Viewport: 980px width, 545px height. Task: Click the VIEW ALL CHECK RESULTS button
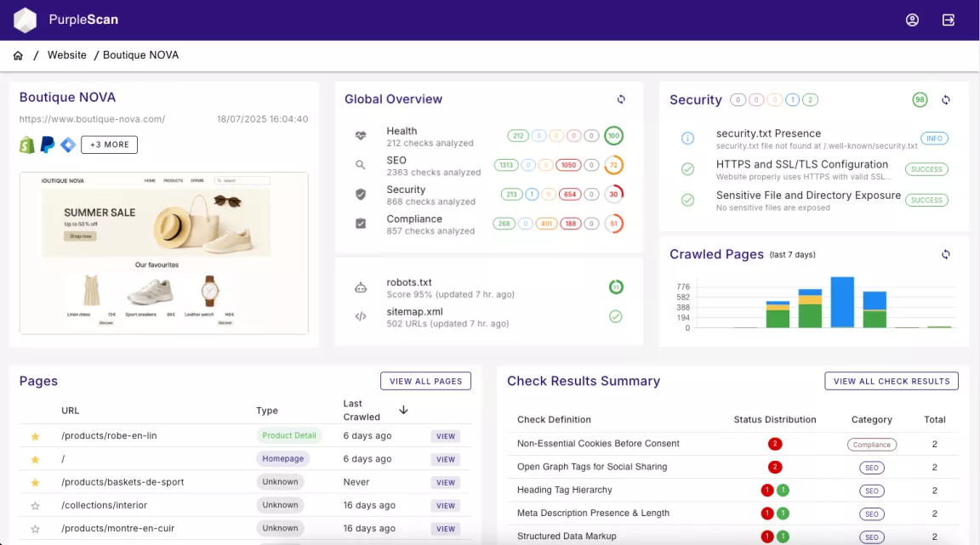pos(891,381)
